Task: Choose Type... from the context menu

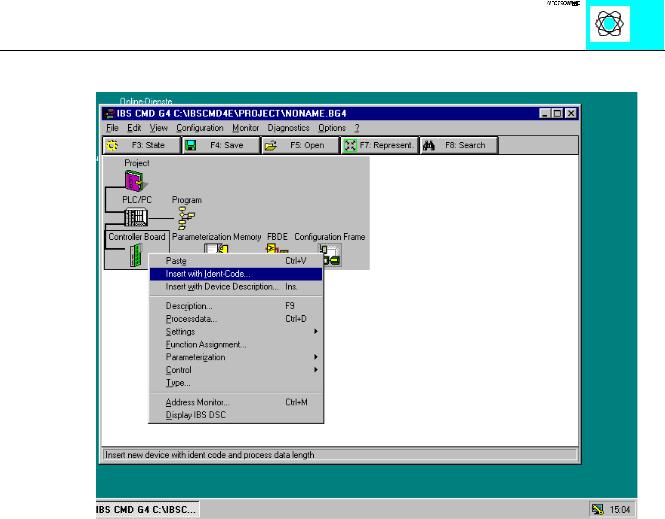Action: click(x=236, y=382)
